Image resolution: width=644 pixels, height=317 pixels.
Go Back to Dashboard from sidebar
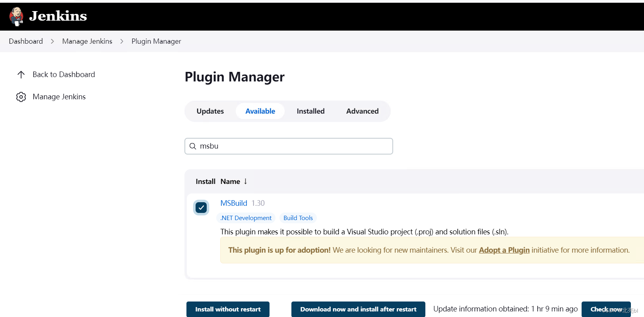click(64, 74)
